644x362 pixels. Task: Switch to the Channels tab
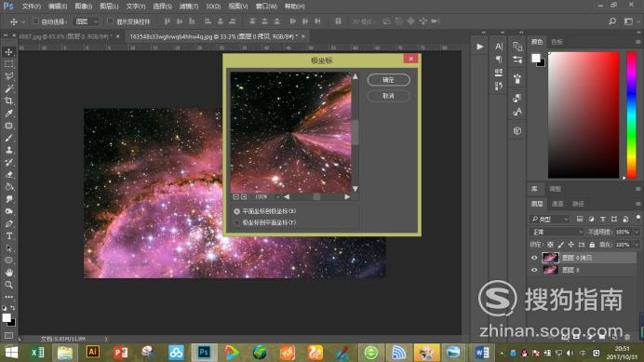(x=557, y=204)
